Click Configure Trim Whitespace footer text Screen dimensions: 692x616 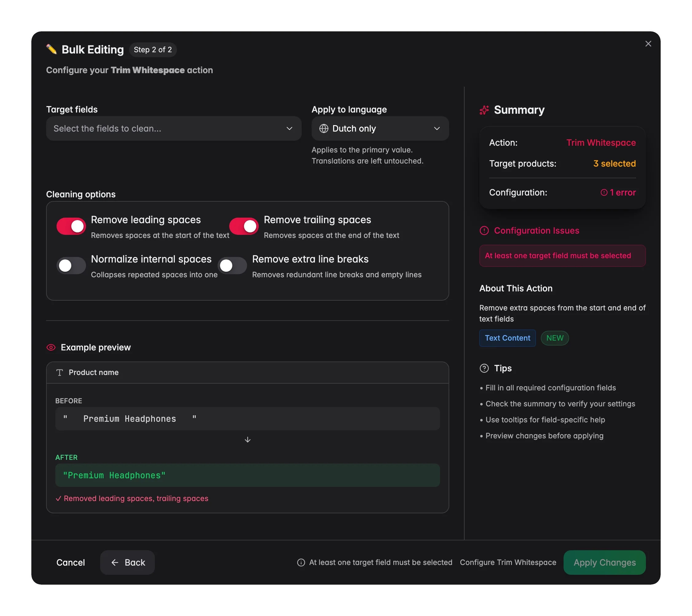[x=508, y=563]
